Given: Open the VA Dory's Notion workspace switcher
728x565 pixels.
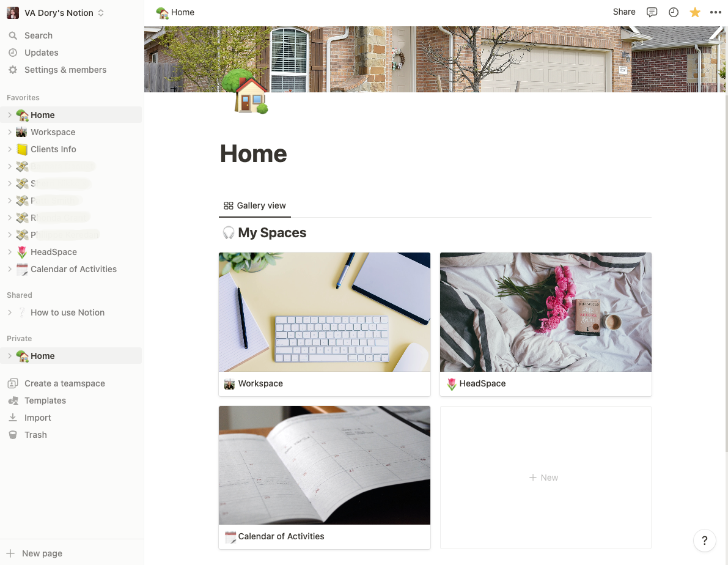Looking at the screenshot, I should [x=56, y=13].
